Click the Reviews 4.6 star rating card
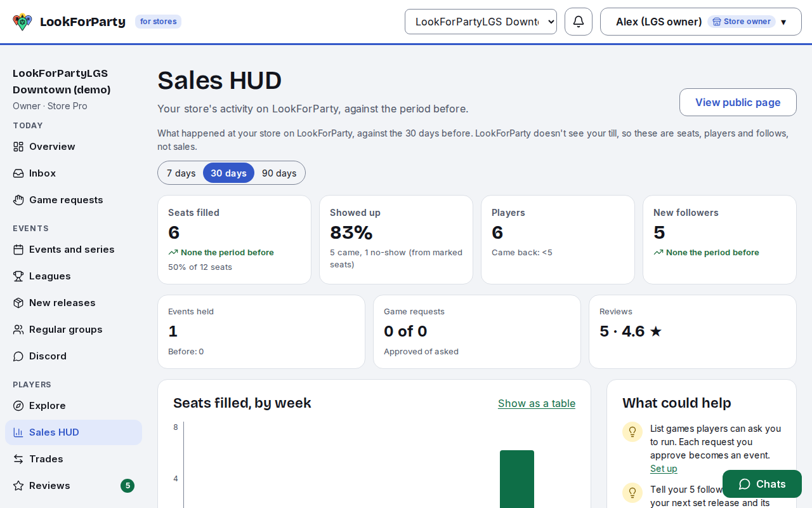This screenshot has width=812, height=508. click(693, 331)
